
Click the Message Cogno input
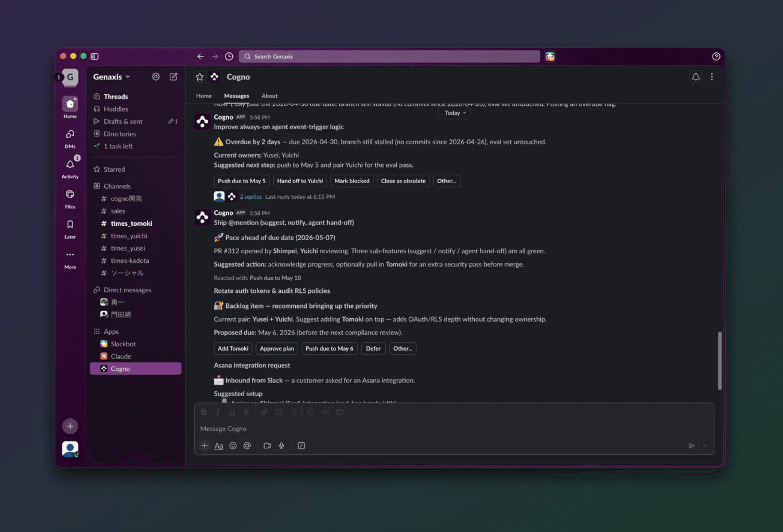[x=454, y=428]
